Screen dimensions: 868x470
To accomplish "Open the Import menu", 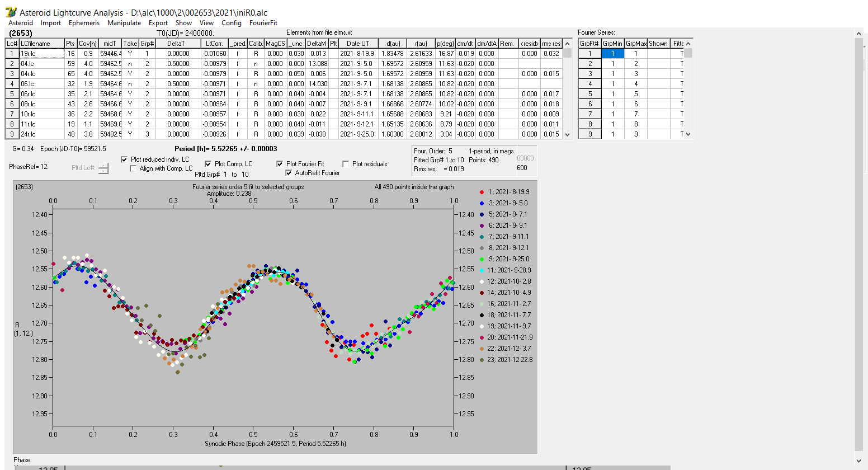I will click(x=51, y=23).
